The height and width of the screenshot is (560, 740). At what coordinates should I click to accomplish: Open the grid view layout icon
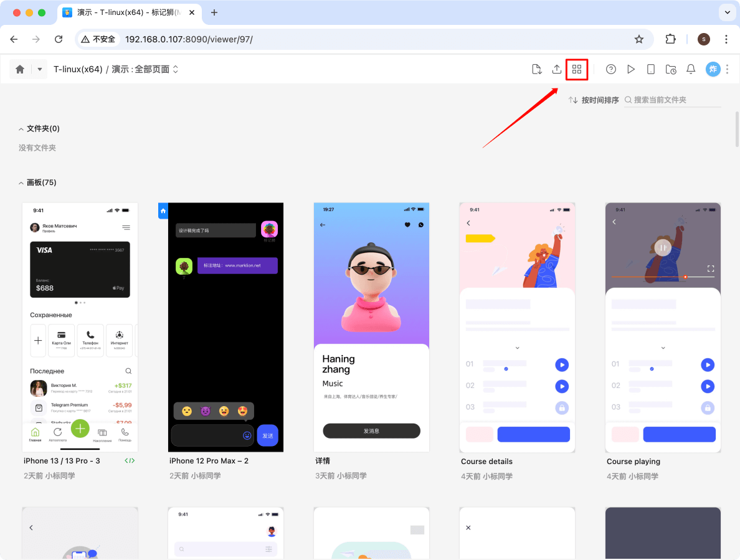coord(576,69)
